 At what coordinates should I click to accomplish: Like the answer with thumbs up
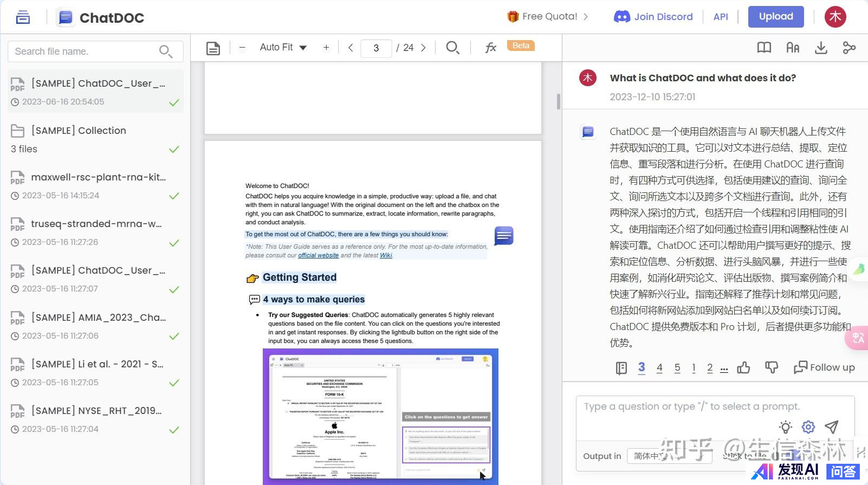(743, 368)
